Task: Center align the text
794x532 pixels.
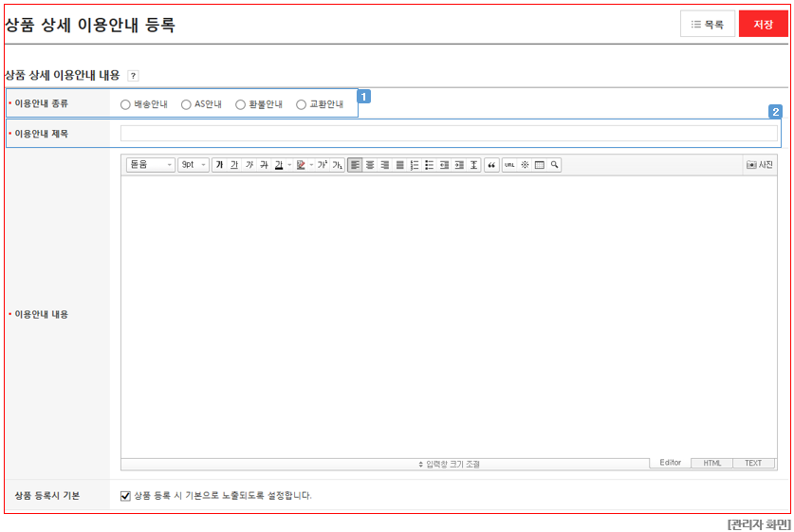Action: pyautogui.click(x=370, y=165)
